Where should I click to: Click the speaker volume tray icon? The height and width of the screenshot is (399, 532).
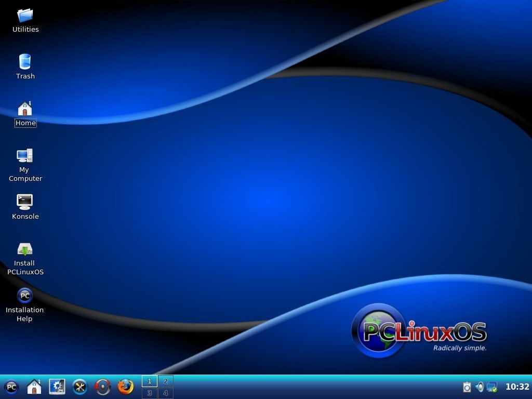[480, 387]
